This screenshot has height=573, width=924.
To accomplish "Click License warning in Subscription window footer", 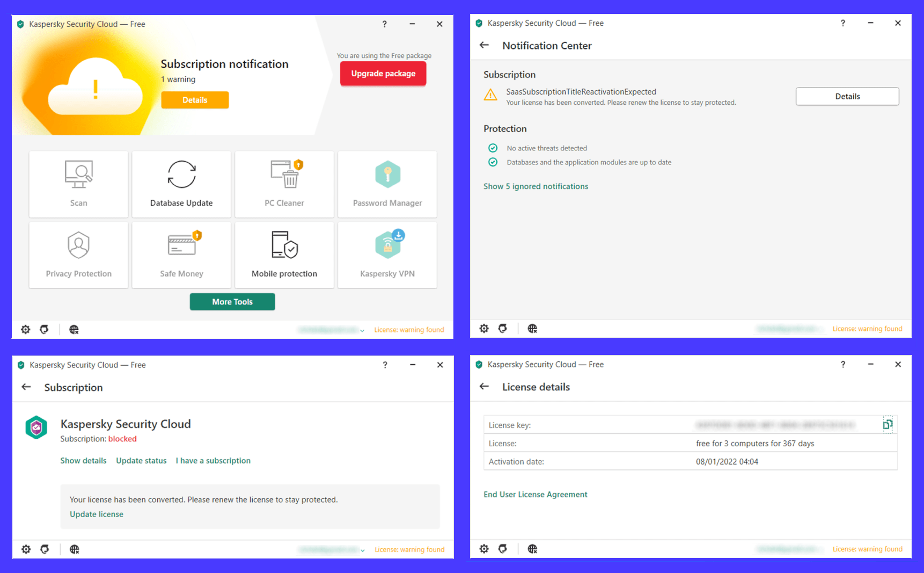I will pos(409,549).
